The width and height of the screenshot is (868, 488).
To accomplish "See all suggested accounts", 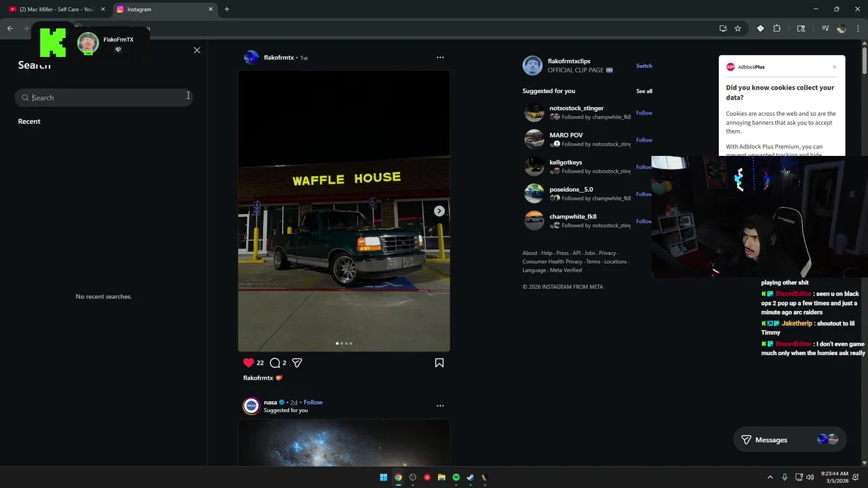I will (644, 91).
